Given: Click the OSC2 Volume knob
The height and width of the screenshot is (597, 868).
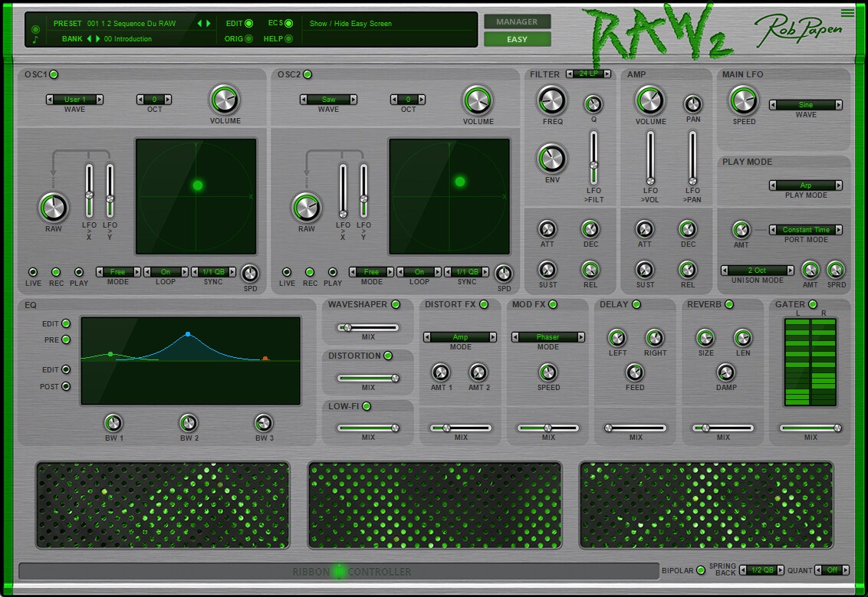Looking at the screenshot, I should [x=477, y=100].
